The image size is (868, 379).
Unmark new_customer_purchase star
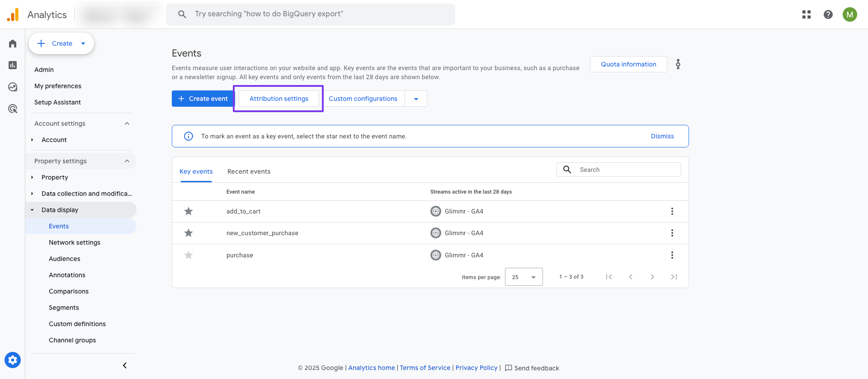(189, 233)
